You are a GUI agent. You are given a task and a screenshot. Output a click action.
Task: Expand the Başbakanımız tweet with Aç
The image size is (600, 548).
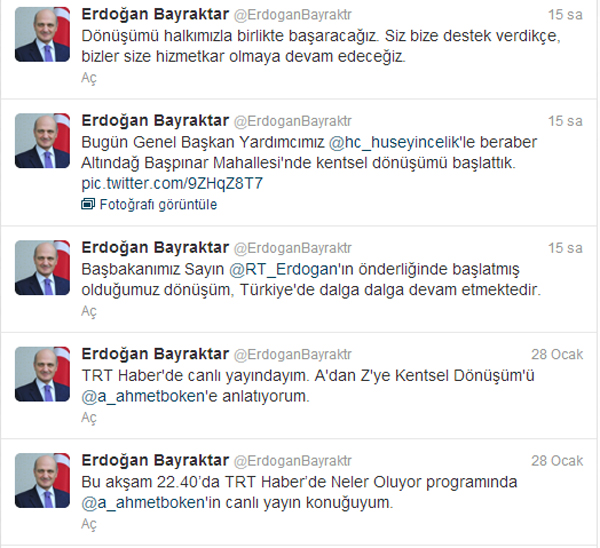point(89,312)
